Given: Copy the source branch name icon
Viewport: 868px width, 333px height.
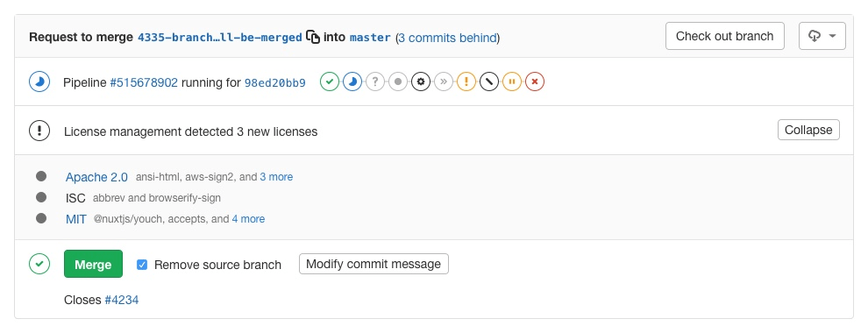Looking at the screenshot, I should 313,37.
